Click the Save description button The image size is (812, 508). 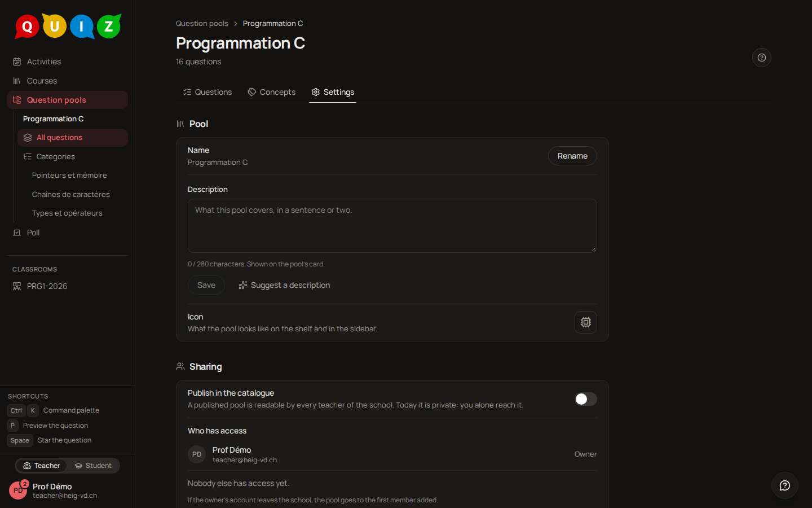pos(206,285)
